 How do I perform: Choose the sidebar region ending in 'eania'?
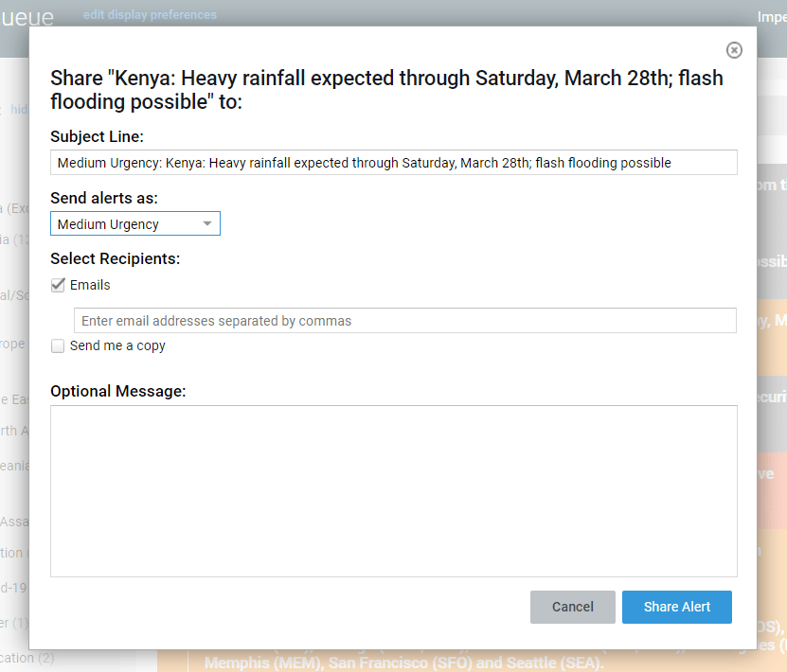click(x=14, y=466)
